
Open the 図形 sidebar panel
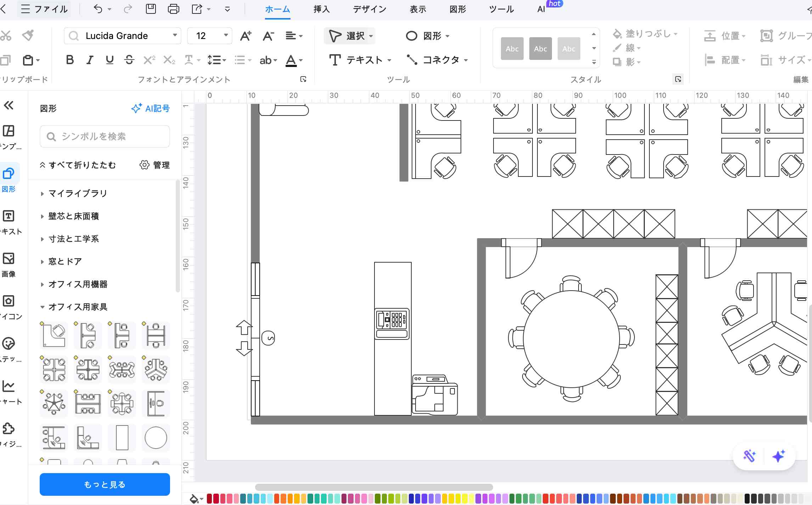pyautogui.click(x=9, y=180)
